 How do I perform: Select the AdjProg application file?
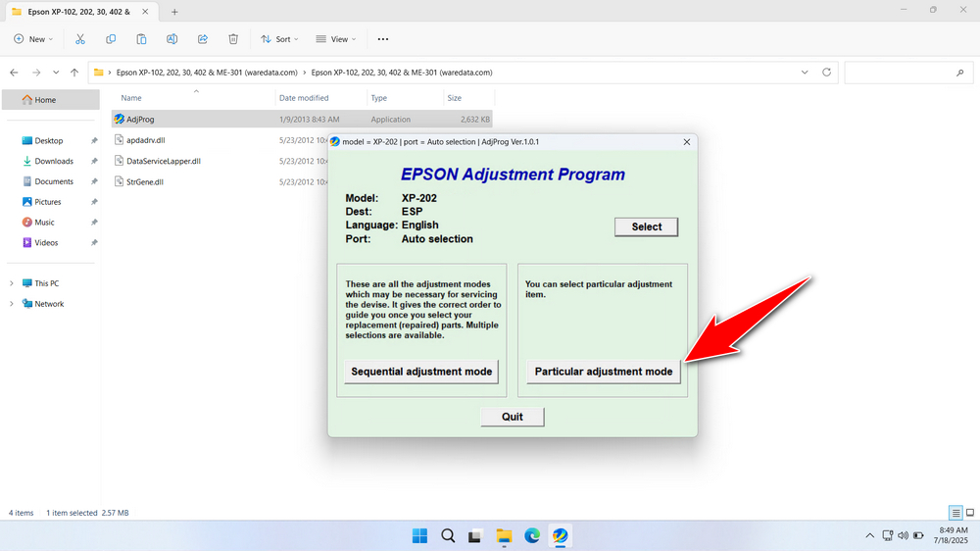coord(302,119)
